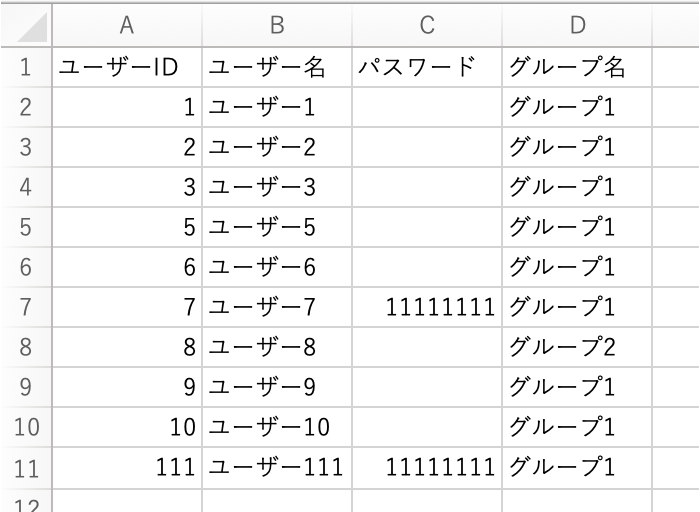Viewport: 700px width, 512px height.
Task: Select password cell 11111111 in row 11
Action: coord(427,467)
